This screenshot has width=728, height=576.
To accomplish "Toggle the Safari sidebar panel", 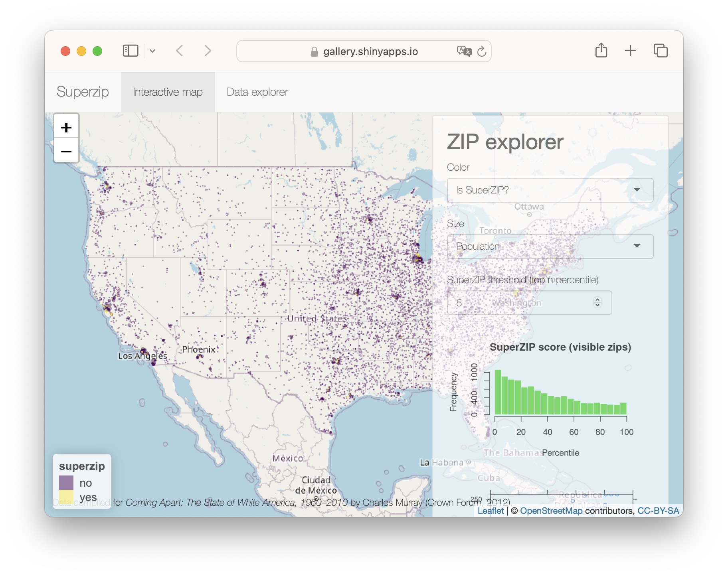I will [131, 51].
